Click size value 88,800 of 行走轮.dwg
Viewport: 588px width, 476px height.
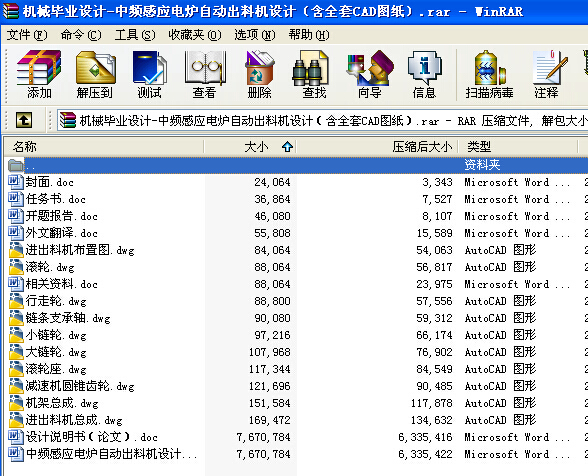click(272, 301)
